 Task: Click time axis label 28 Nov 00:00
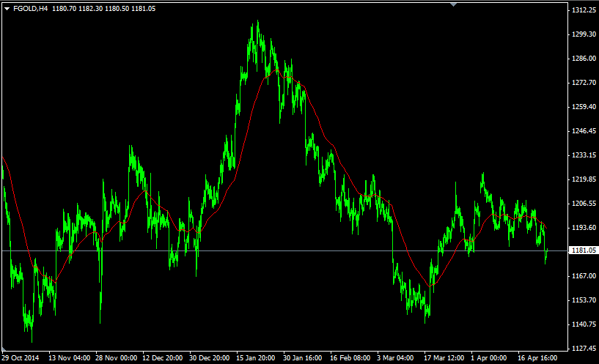[x=116, y=358]
